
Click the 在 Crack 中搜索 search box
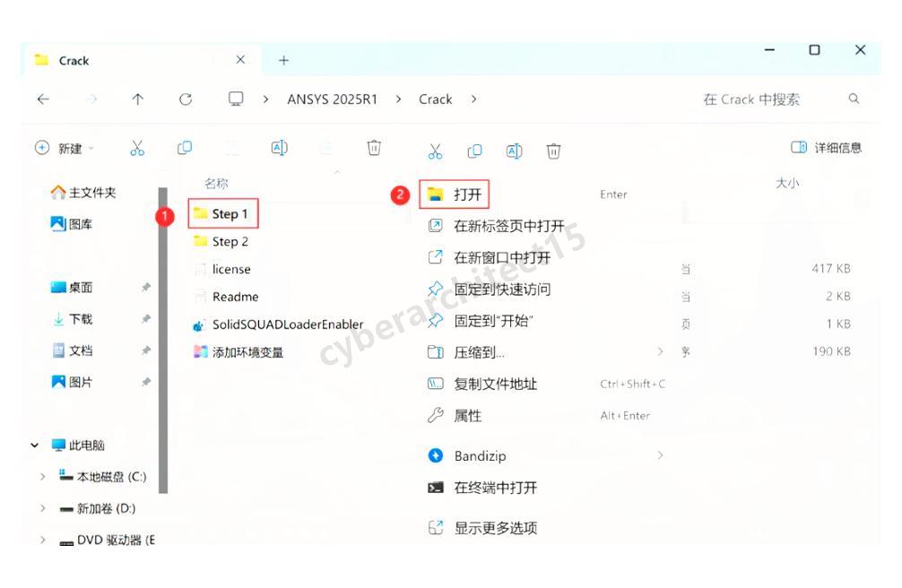[771, 99]
